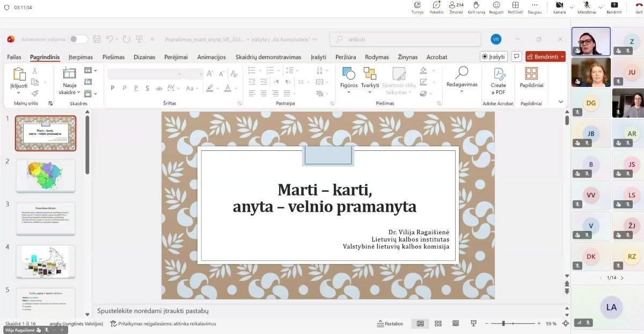Click the Įrašyti record button
644x334 pixels.
click(x=493, y=56)
